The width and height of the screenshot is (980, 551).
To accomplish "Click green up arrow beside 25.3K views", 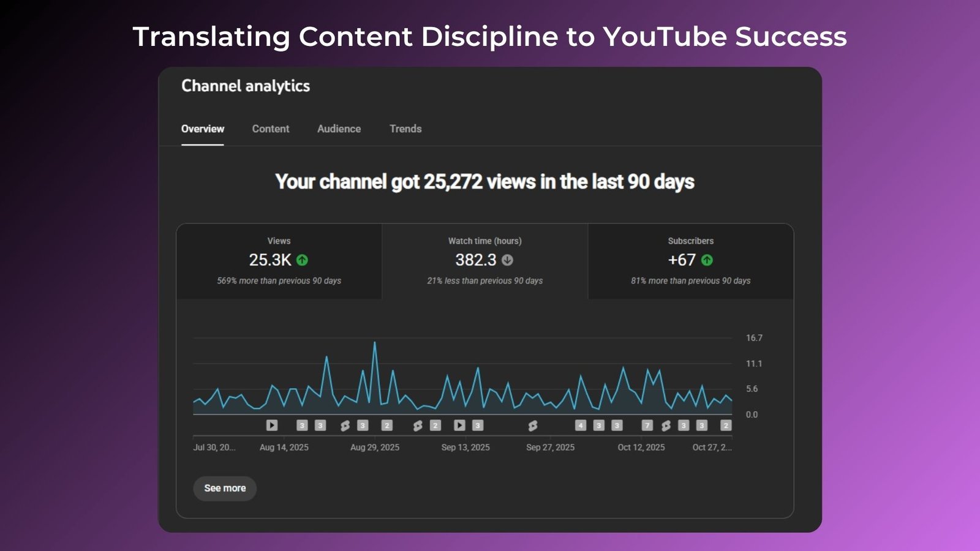I will [302, 260].
